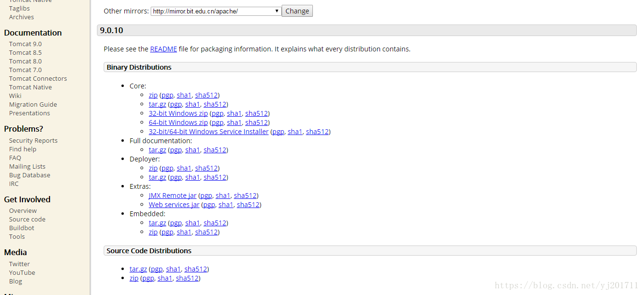This screenshot has height=295, width=644.
Task: Open the Bug Database
Action: (30, 175)
